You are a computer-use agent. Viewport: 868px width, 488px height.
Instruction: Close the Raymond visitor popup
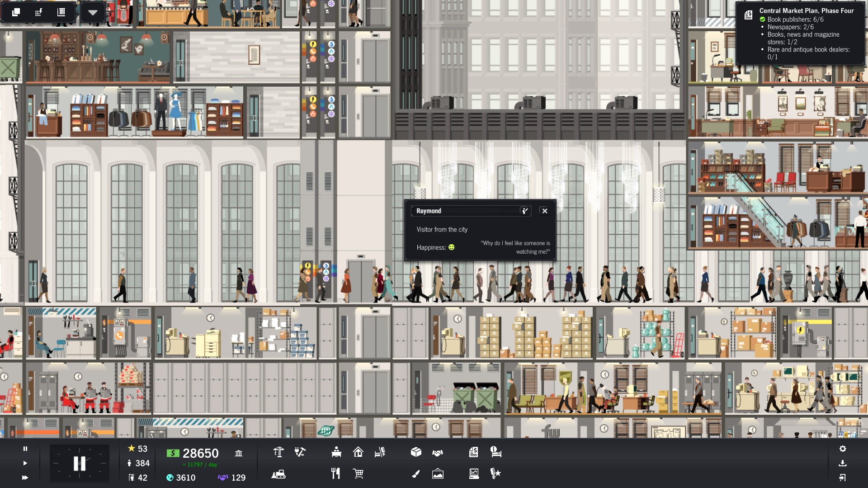click(x=544, y=211)
